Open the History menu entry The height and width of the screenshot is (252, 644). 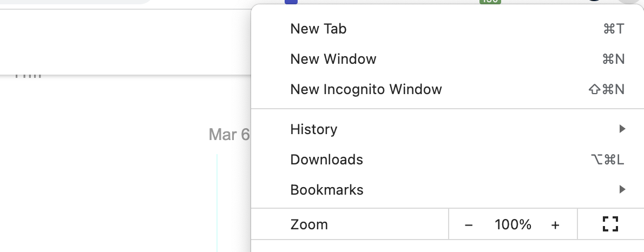click(314, 129)
